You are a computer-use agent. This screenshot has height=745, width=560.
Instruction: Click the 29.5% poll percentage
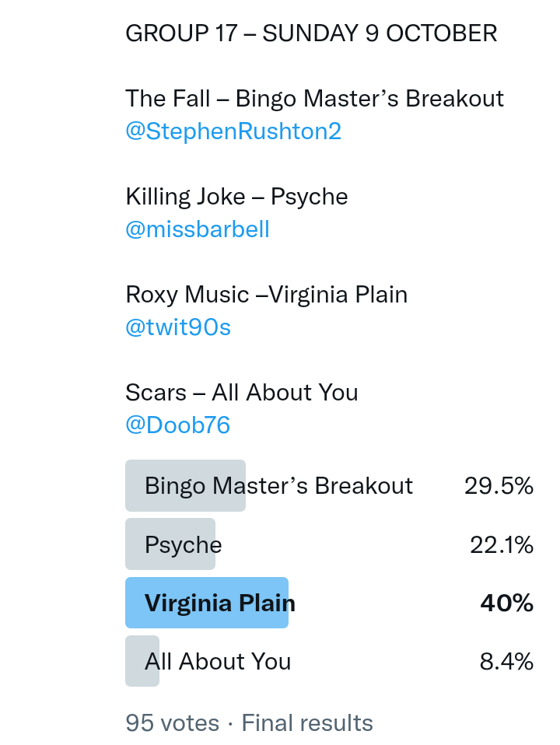tap(499, 486)
